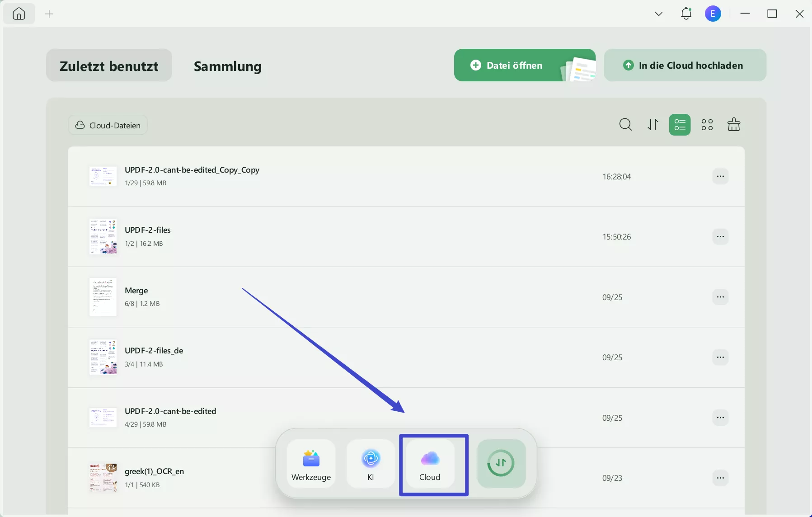Open the Cloud section

coord(430,464)
